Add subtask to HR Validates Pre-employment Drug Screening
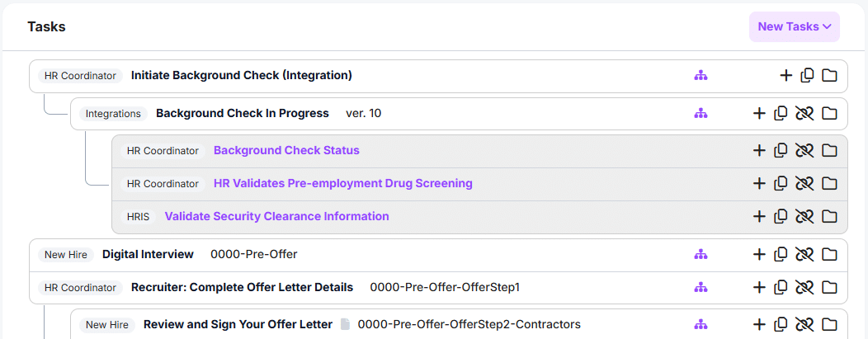The height and width of the screenshot is (339, 868). pyautogui.click(x=759, y=184)
